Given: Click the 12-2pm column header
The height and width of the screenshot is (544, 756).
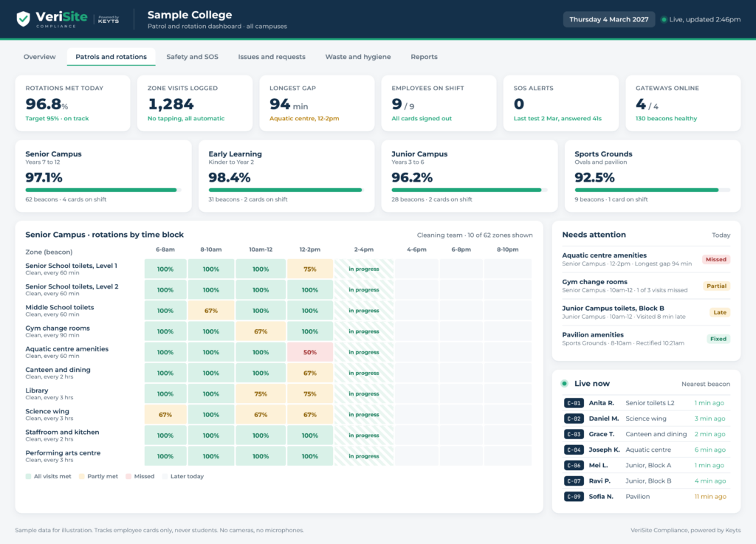Looking at the screenshot, I should 310,249.
